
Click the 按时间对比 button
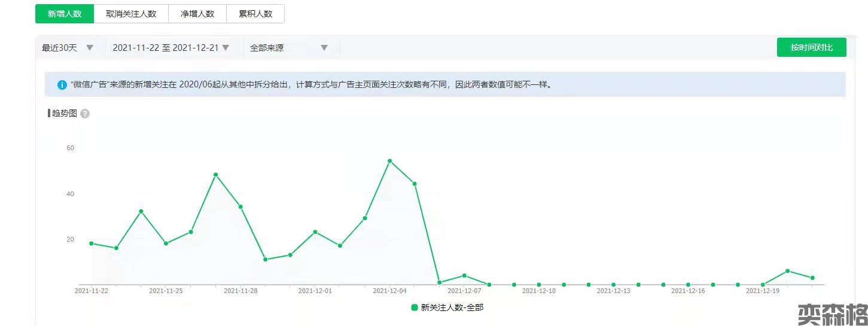tap(811, 47)
